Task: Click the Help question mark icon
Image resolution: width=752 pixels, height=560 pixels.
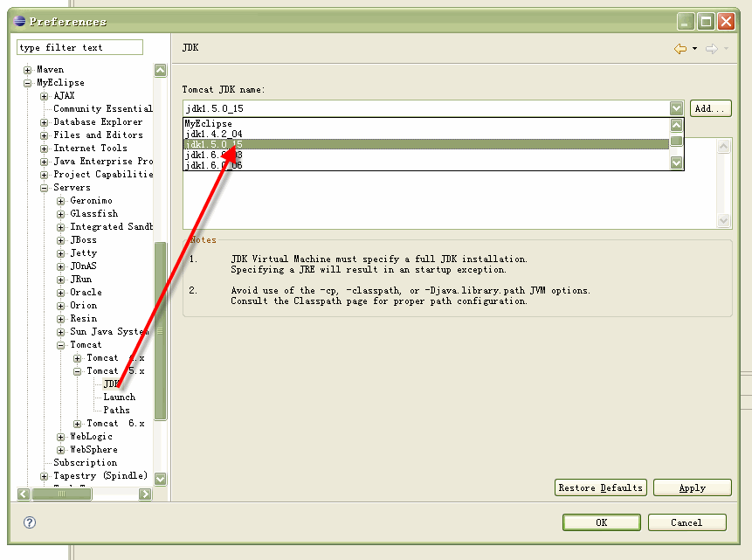Action: (30, 522)
